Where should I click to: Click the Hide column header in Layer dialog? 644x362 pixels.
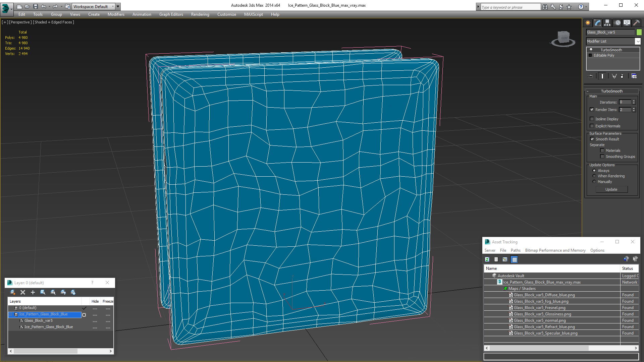tap(95, 301)
